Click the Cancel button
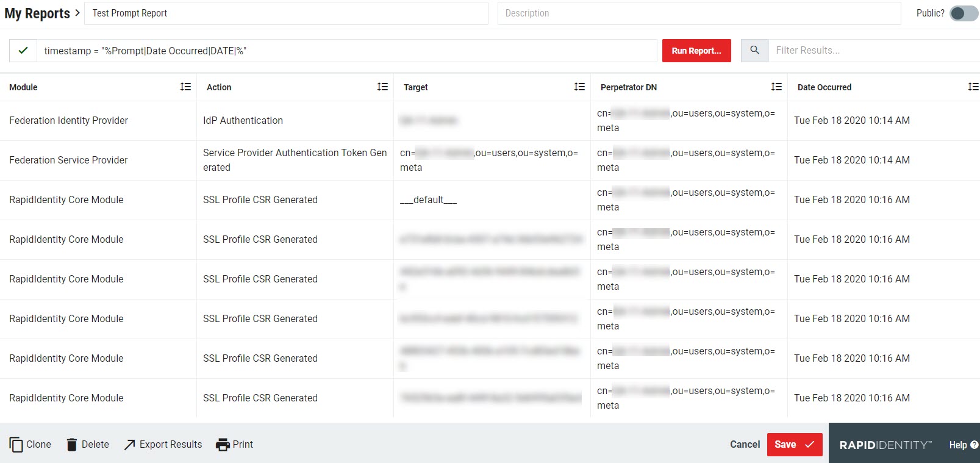Viewport: 980px width, 463px height. pyautogui.click(x=745, y=445)
